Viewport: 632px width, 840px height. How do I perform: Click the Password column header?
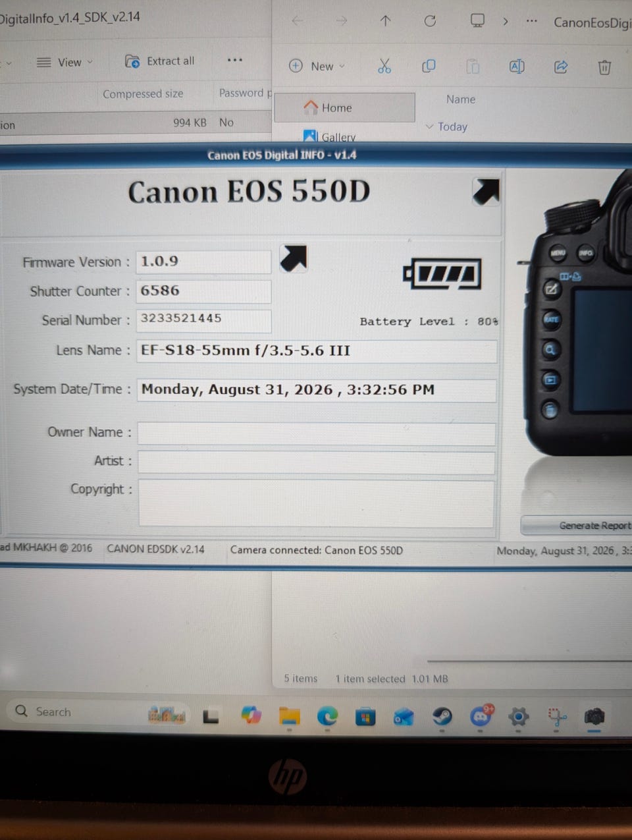click(x=244, y=93)
